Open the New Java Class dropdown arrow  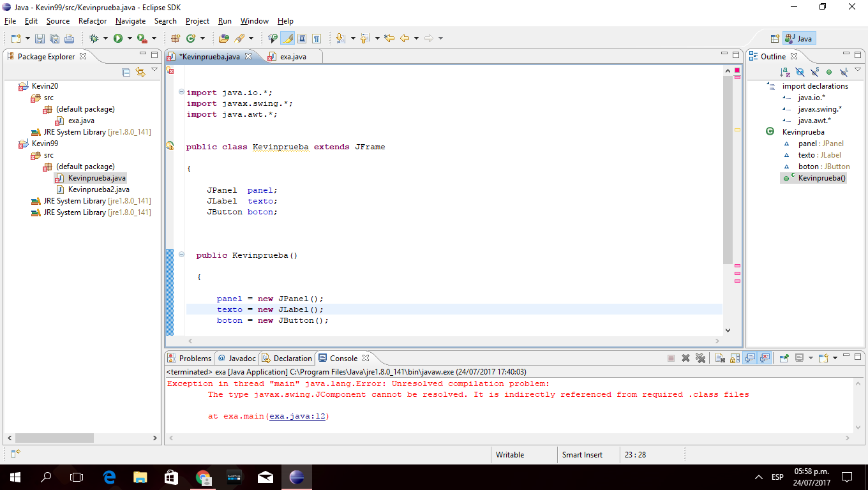[x=202, y=38]
